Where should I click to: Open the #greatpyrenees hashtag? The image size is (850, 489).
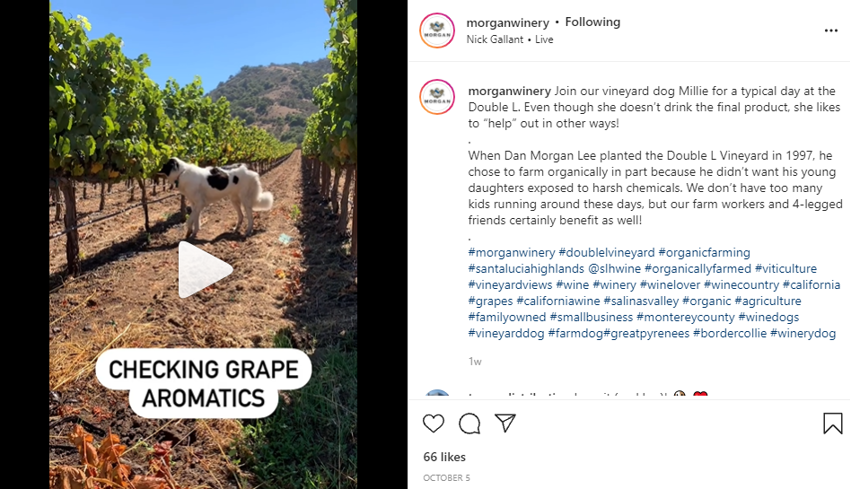coord(646,333)
